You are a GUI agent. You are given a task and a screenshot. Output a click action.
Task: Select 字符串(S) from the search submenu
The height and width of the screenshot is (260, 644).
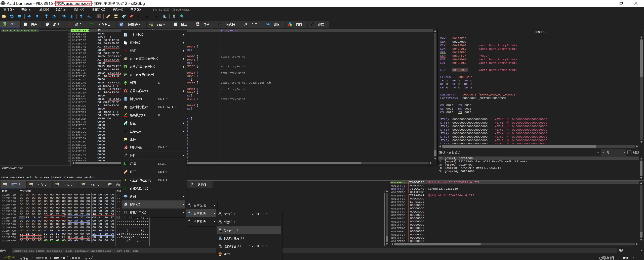point(231,230)
